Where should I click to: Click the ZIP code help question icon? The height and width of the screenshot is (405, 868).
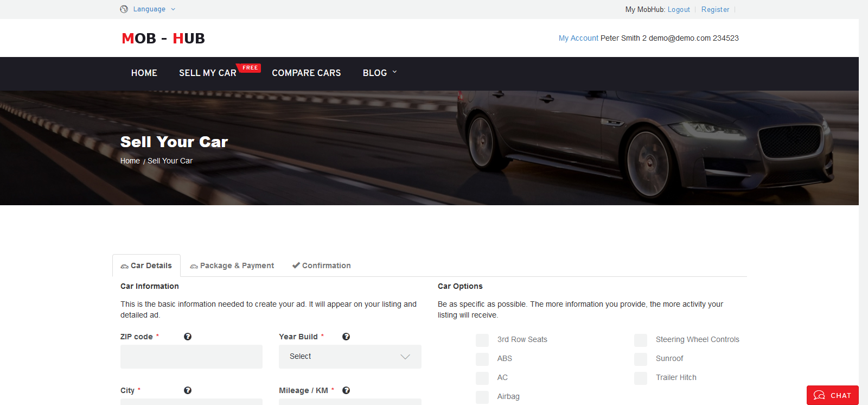pos(188,337)
